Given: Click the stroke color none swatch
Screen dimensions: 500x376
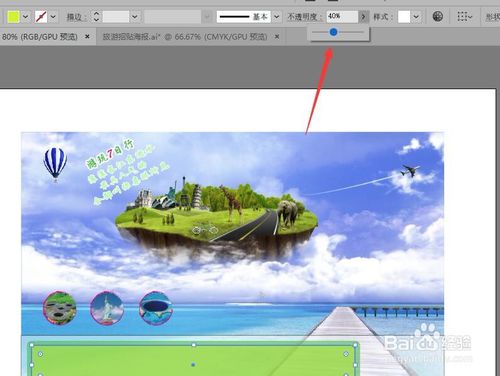Looking at the screenshot, I should [x=41, y=16].
